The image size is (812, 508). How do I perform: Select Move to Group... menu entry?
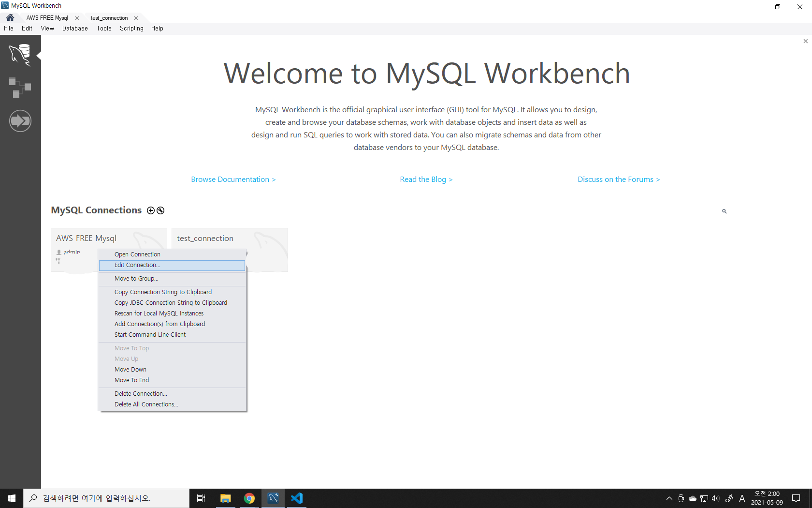(x=172, y=279)
